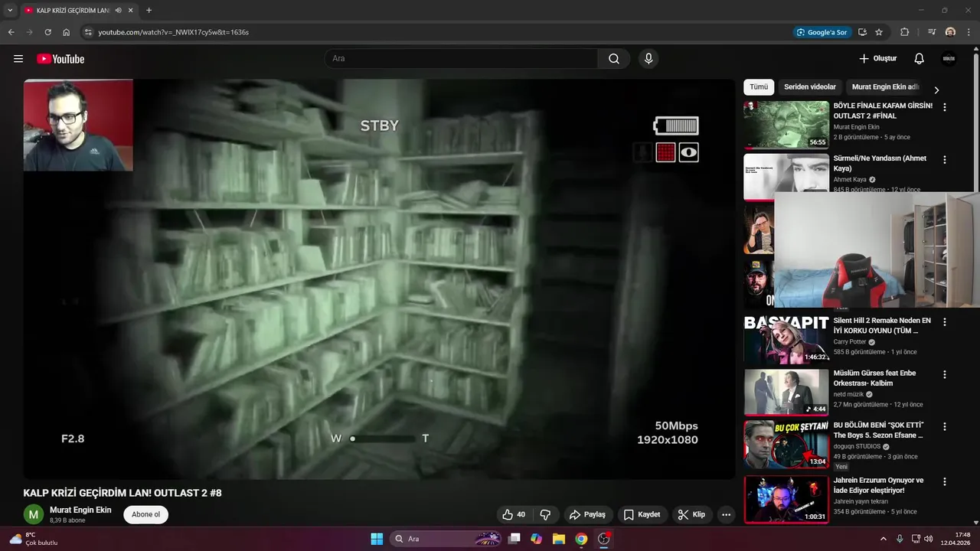Open Chrome extensions puzzle icon
Viewport: 980px width, 551px height.
coord(905,32)
